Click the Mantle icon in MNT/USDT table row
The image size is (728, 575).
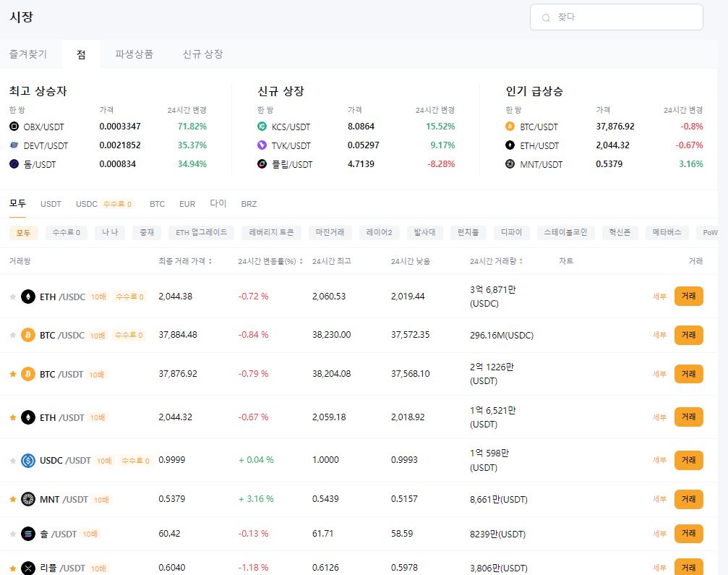(x=28, y=499)
